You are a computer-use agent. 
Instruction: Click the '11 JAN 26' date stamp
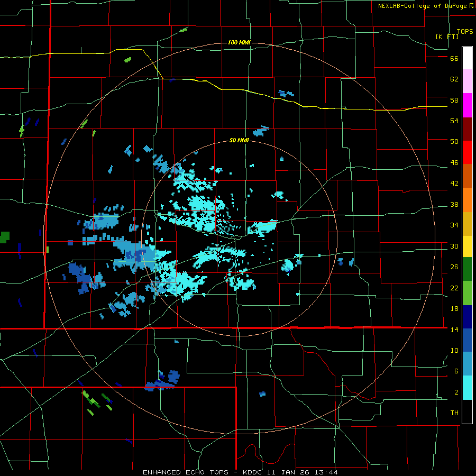[x=288, y=472]
